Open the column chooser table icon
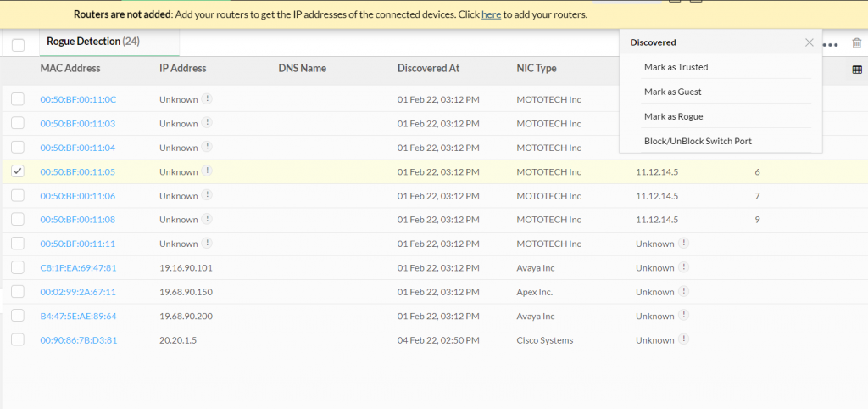Screen dimensions: 868x409 [856, 70]
